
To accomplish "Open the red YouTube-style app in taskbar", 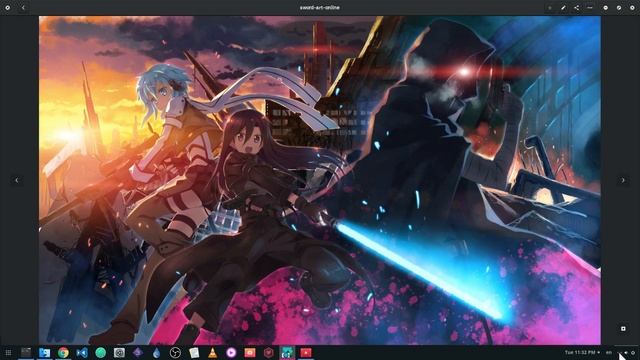I will [306, 352].
